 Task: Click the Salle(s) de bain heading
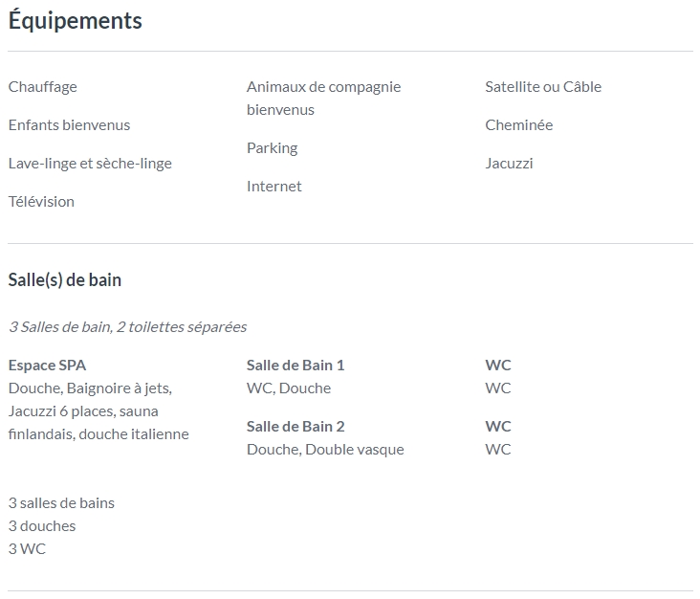(65, 280)
